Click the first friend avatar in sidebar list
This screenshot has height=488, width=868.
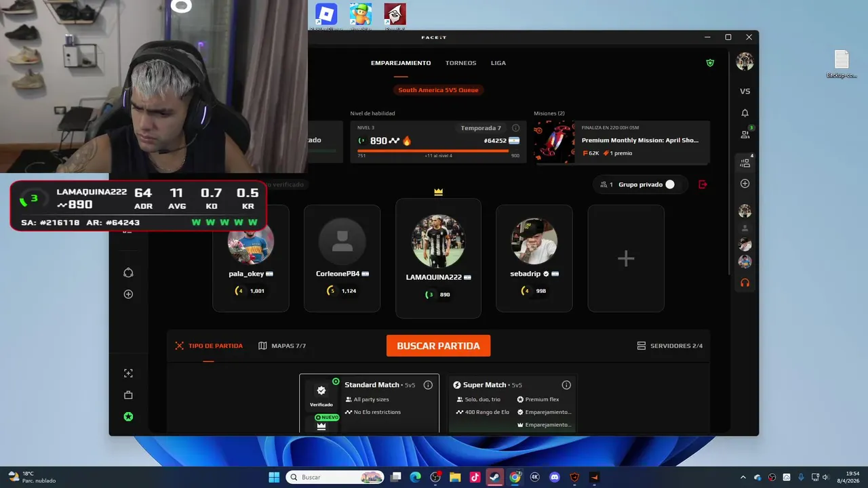point(745,211)
